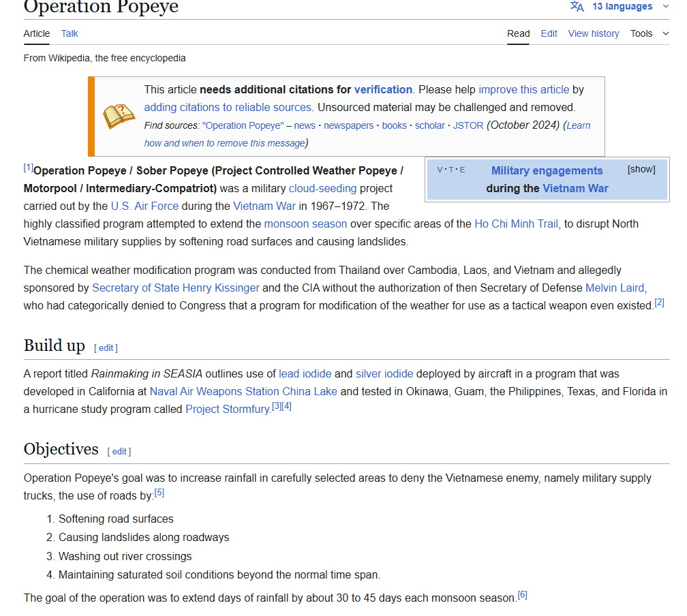Open the Melvin Laird link
This screenshot has width=687, height=616.
point(615,288)
